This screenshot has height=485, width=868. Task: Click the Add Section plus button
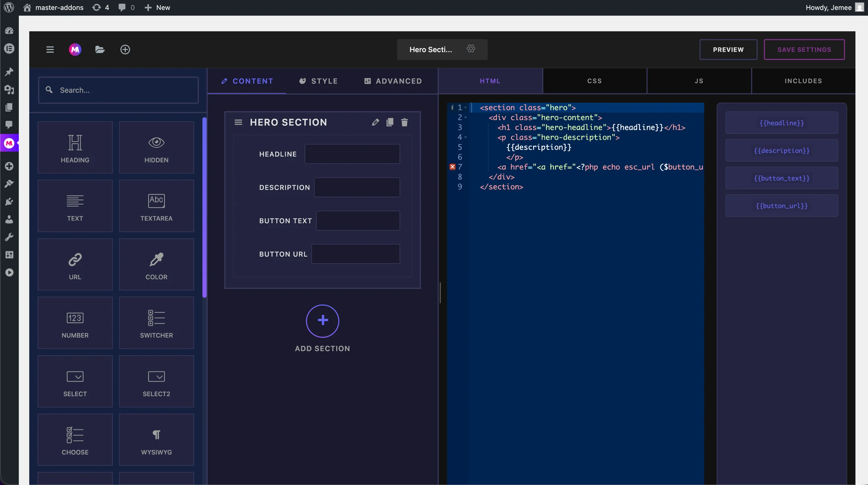[x=323, y=321]
